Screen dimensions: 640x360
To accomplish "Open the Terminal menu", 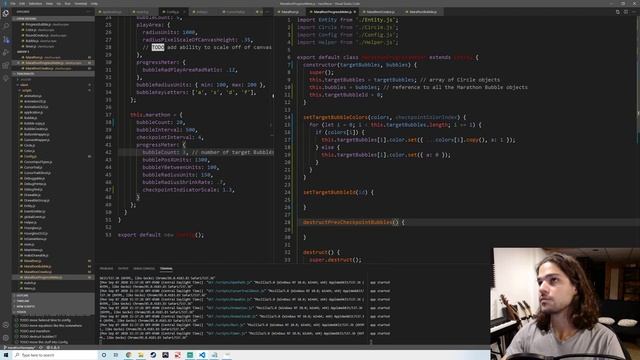I will point(80,4).
